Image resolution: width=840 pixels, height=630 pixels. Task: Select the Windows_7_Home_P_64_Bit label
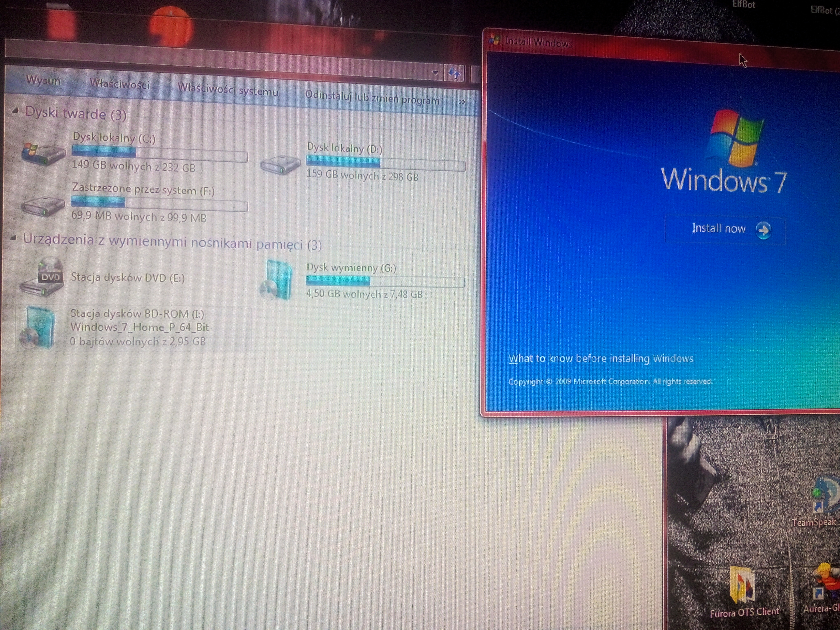tap(139, 327)
